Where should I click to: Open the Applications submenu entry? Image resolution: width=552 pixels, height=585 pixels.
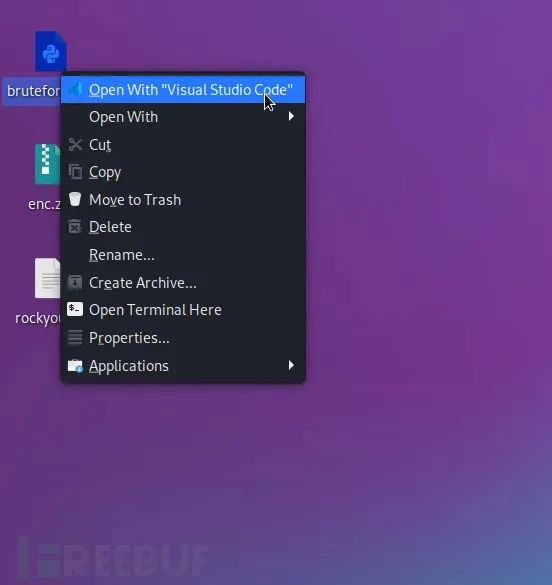click(183, 366)
